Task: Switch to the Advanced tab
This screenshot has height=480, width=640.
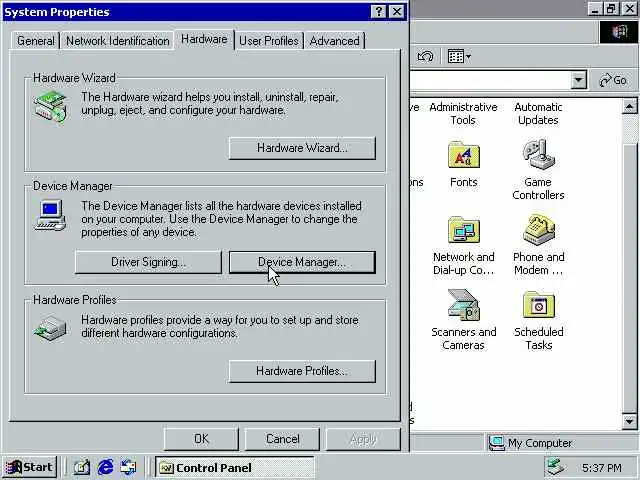Action: tap(334, 41)
